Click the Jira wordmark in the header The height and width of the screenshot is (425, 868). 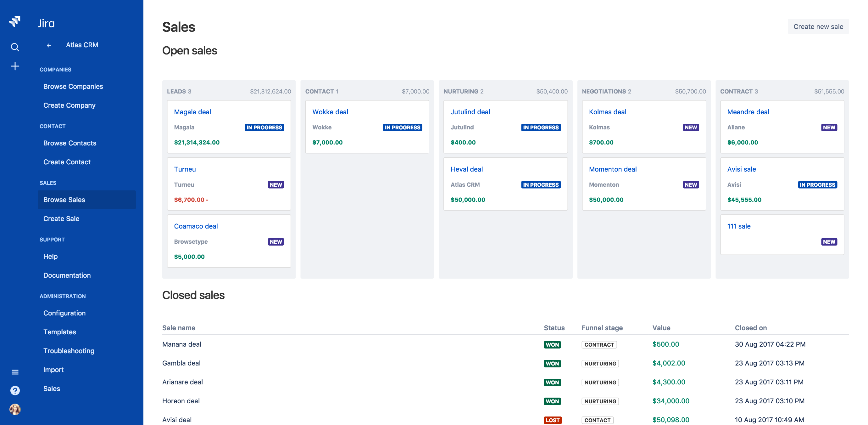coord(46,23)
